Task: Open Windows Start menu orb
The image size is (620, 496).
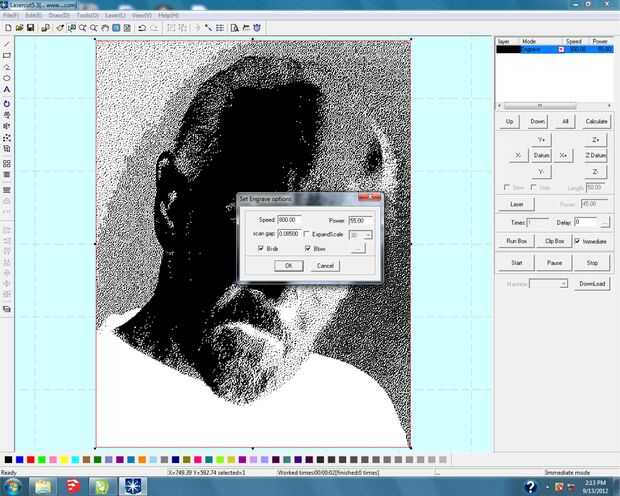Action: point(12,486)
